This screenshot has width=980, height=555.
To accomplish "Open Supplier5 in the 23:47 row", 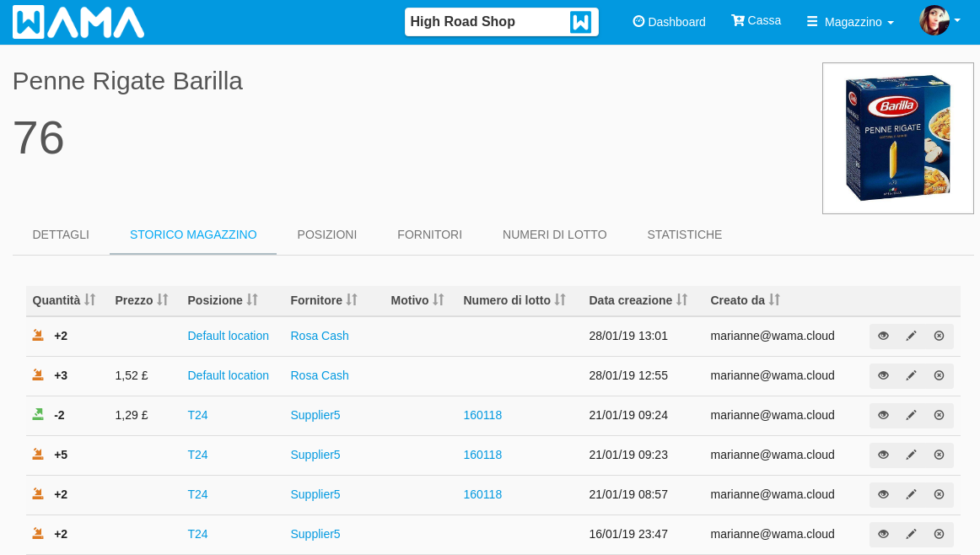I will [315, 535].
